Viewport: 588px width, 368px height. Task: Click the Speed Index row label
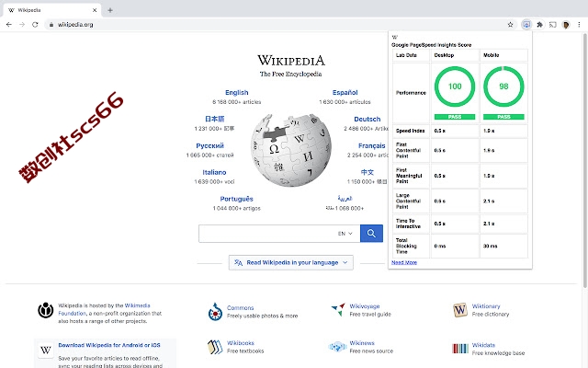411,131
